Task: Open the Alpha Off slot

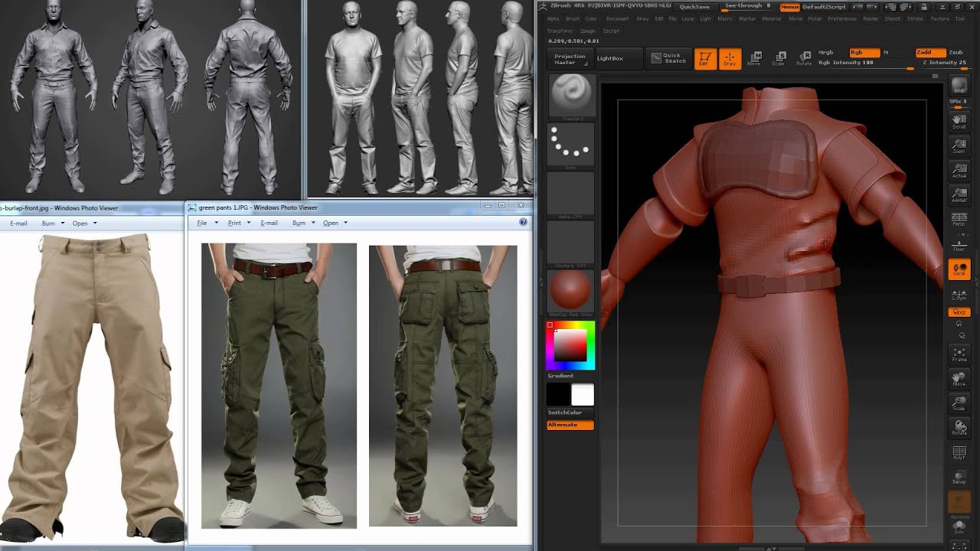Action: tap(570, 194)
